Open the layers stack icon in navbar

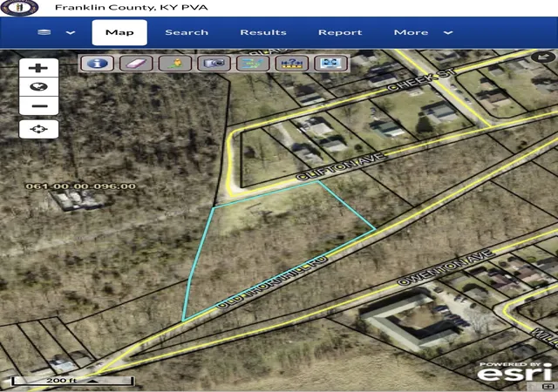pyautogui.click(x=44, y=32)
